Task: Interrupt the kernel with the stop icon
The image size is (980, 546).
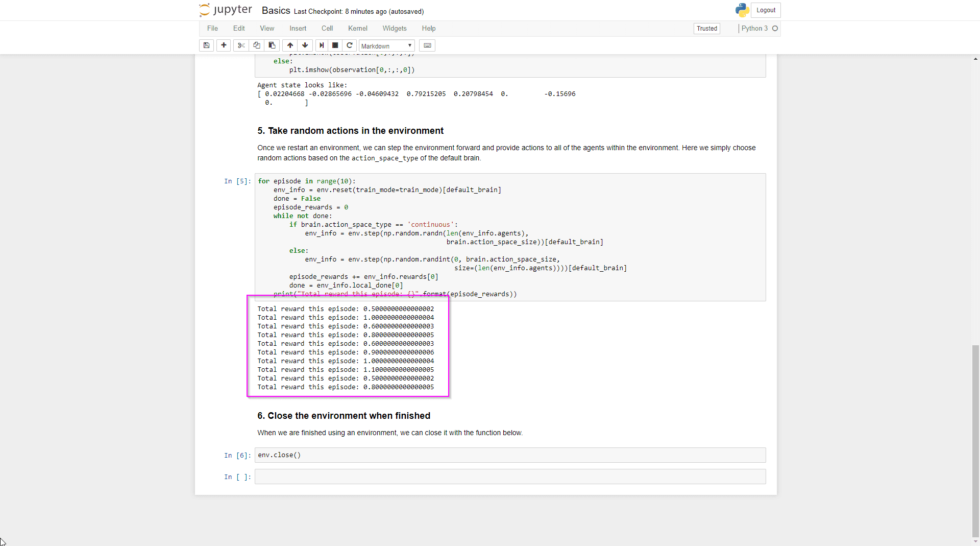Action: click(335, 45)
